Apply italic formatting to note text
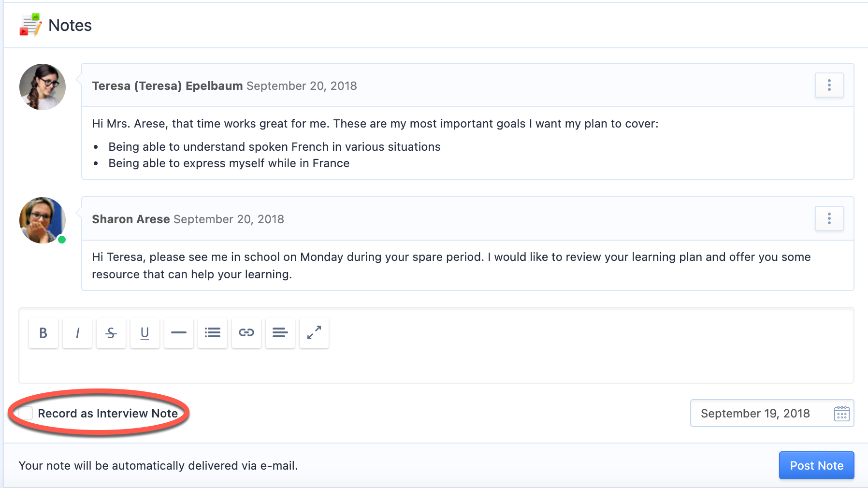Viewport: 868px width, 488px height. click(77, 333)
